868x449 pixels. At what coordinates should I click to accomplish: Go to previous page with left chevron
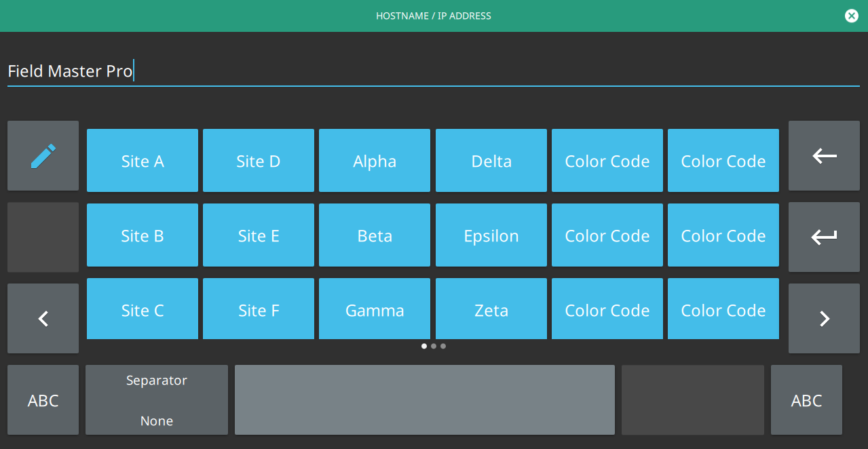(x=43, y=318)
